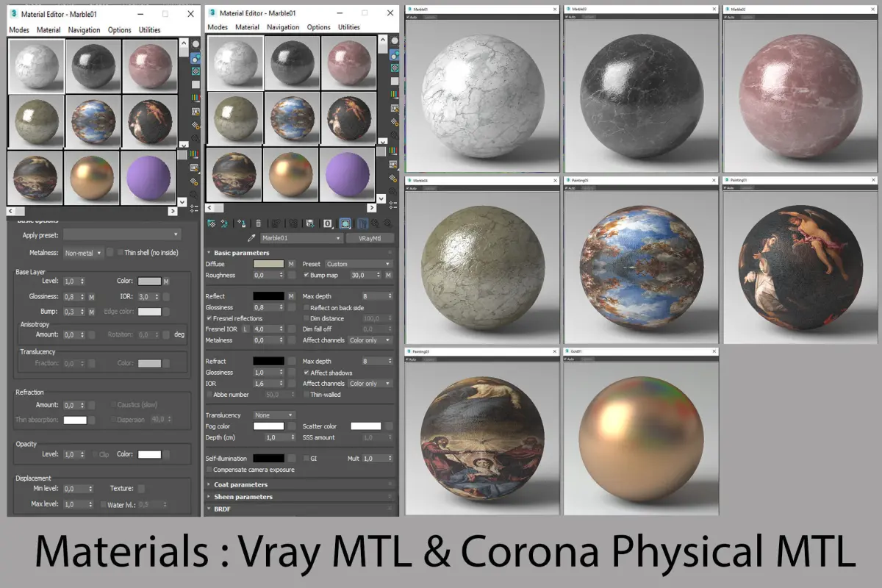
Task: Open Material menu in VRay Material Editor
Action: (x=247, y=27)
